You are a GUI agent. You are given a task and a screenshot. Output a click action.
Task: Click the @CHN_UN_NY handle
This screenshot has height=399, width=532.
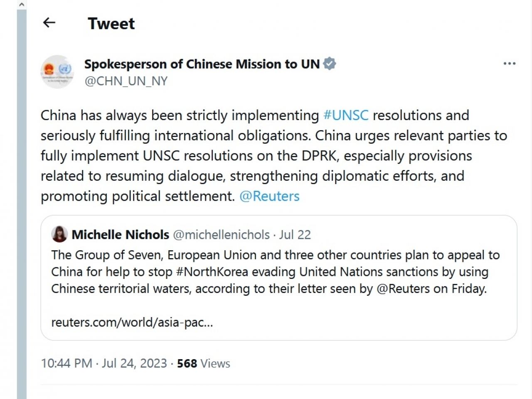(x=126, y=81)
